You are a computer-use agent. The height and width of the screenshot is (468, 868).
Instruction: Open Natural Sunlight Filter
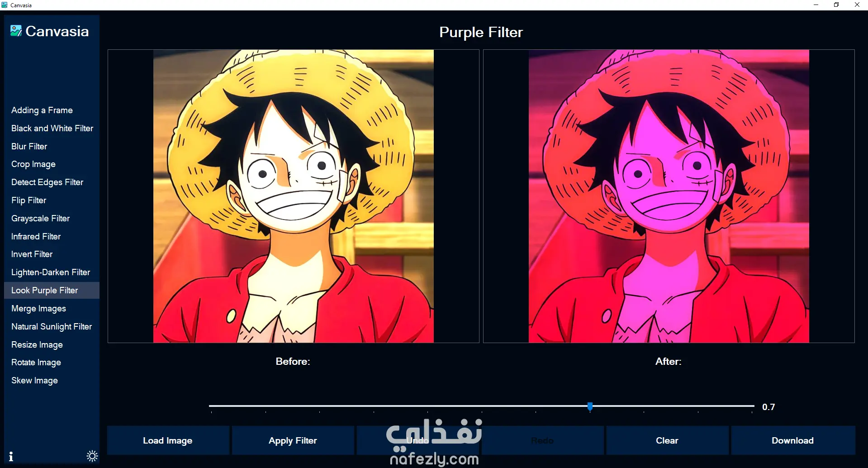52,326
